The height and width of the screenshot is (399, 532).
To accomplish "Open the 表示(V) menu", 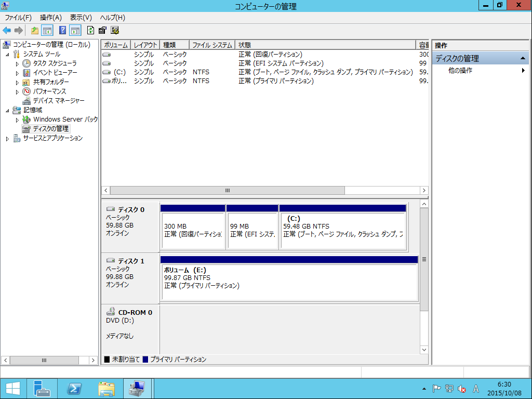I will [81, 18].
